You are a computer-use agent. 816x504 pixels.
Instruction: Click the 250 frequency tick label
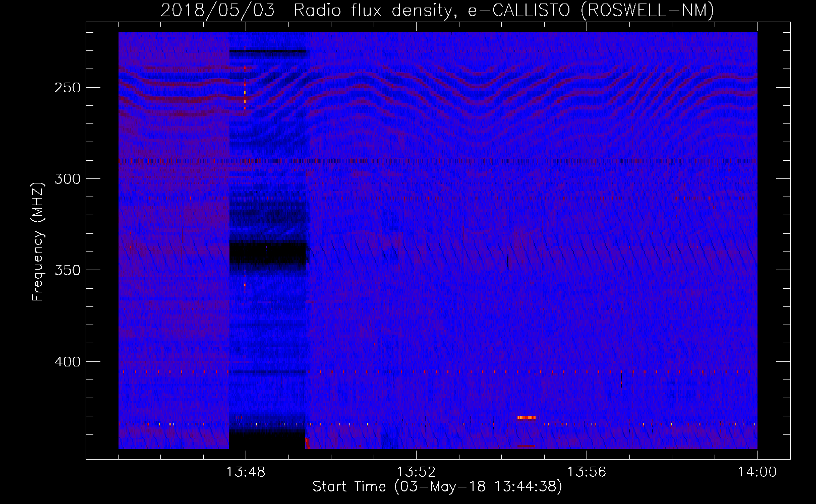[x=67, y=88]
